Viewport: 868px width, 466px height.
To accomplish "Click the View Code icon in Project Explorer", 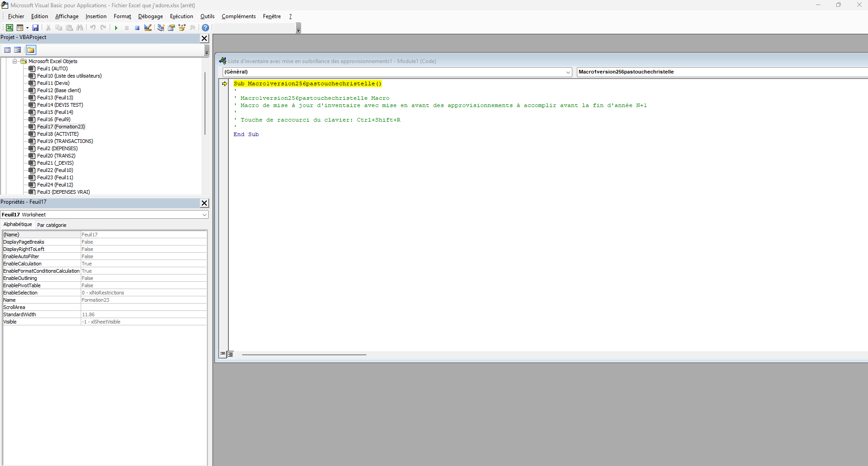I will coord(7,50).
